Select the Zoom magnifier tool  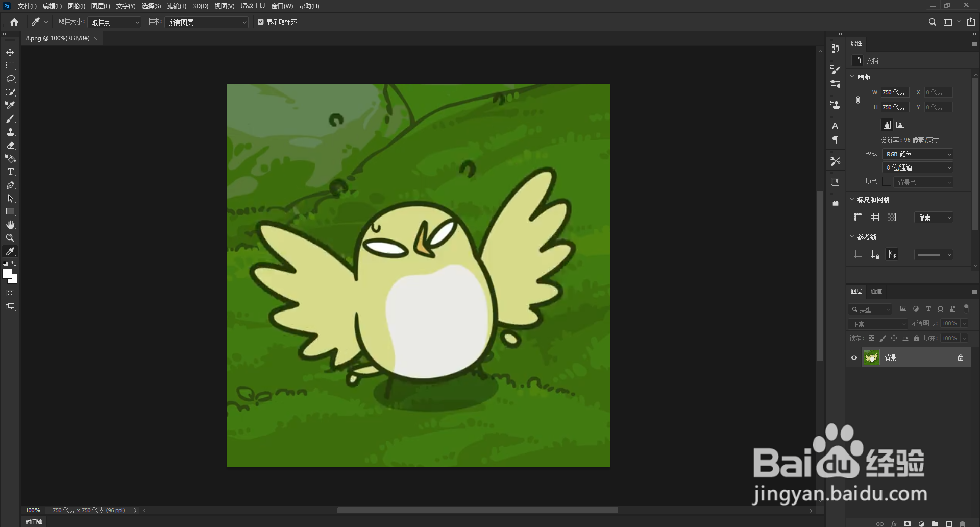point(10,238)
